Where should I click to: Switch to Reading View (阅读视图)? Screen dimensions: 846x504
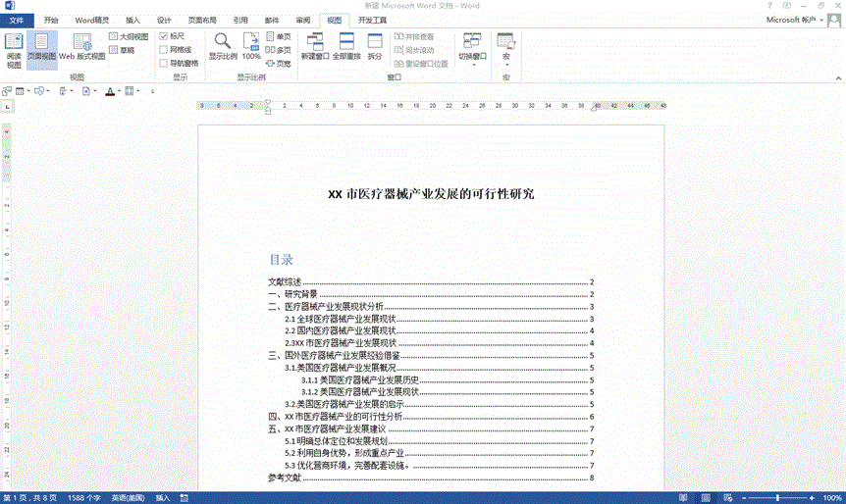pos(14,49)
